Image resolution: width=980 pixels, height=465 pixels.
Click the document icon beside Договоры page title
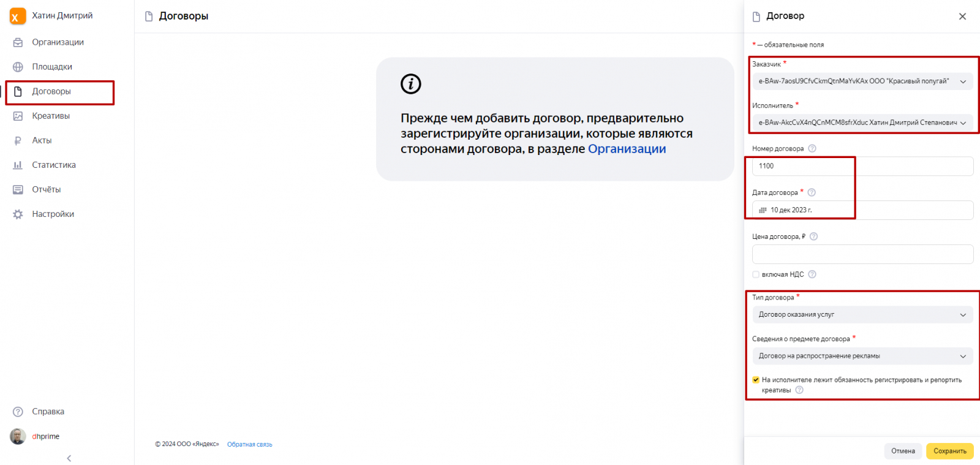pos(149,17)
